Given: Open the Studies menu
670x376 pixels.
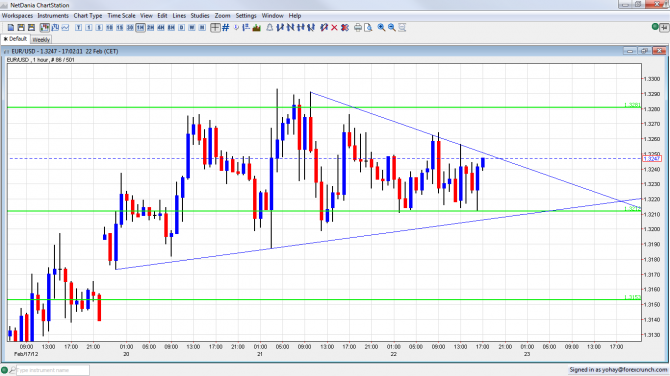Looking at the screenshot, I should click(200, 15).
